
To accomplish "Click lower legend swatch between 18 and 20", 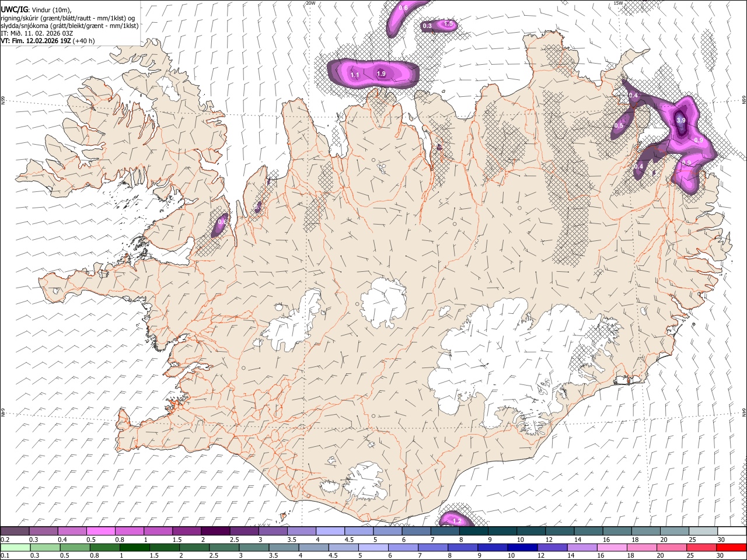I will 641,547.
